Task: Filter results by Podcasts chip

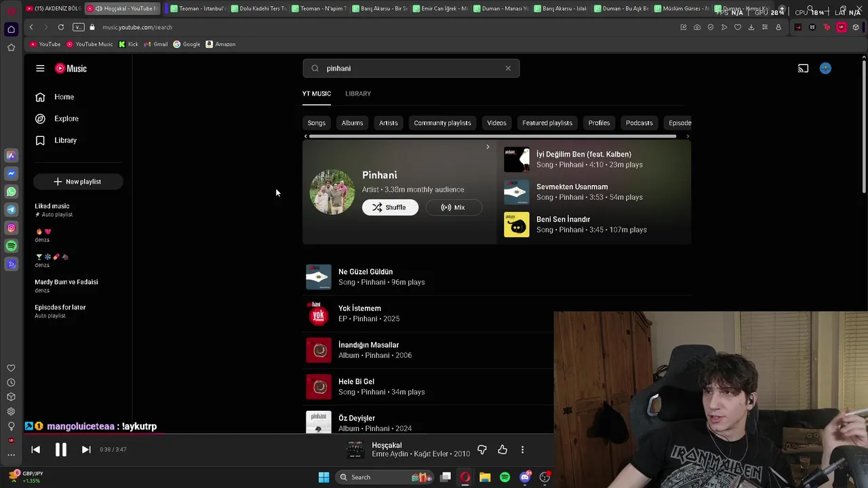Action: 639,123
